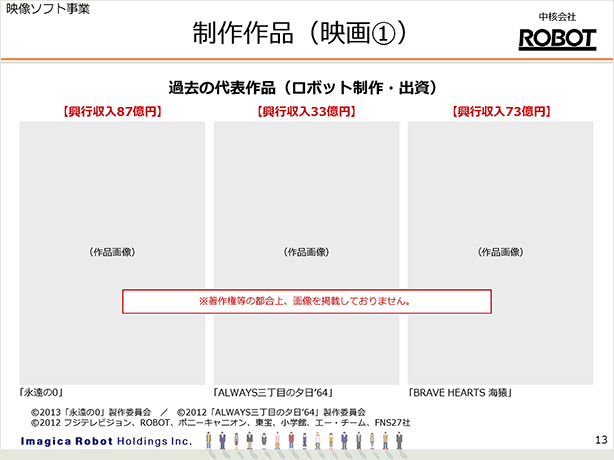This screenshot has width=614, height=460.
Task: Click the 中核会社 label above the logo
Action: pyautogui.click(x=557, y=17)
